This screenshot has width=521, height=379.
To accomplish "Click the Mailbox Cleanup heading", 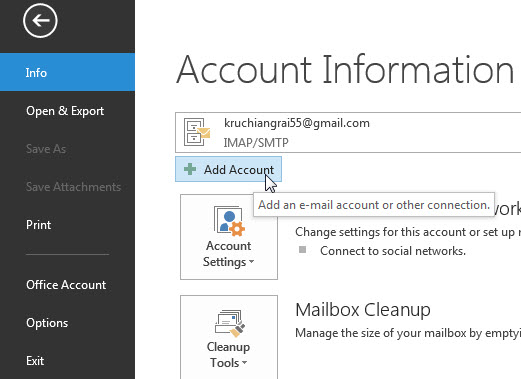I will click(363, 310).
